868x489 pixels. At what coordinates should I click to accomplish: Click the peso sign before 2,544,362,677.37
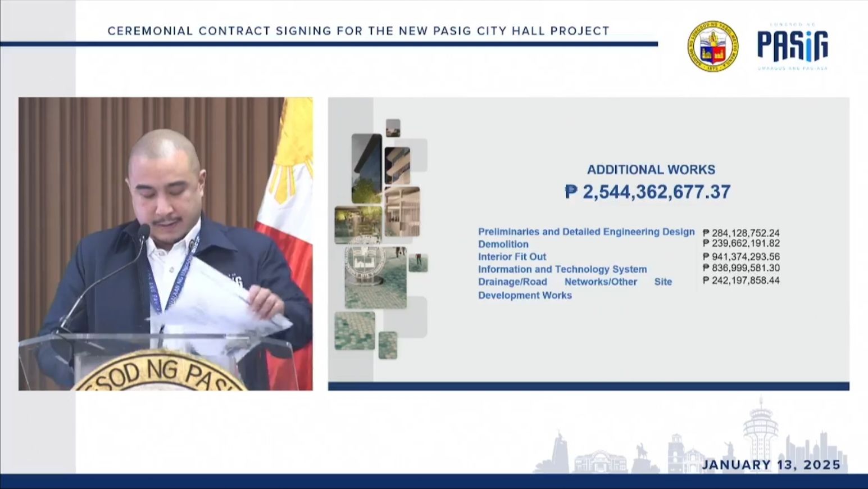[571, 192]
